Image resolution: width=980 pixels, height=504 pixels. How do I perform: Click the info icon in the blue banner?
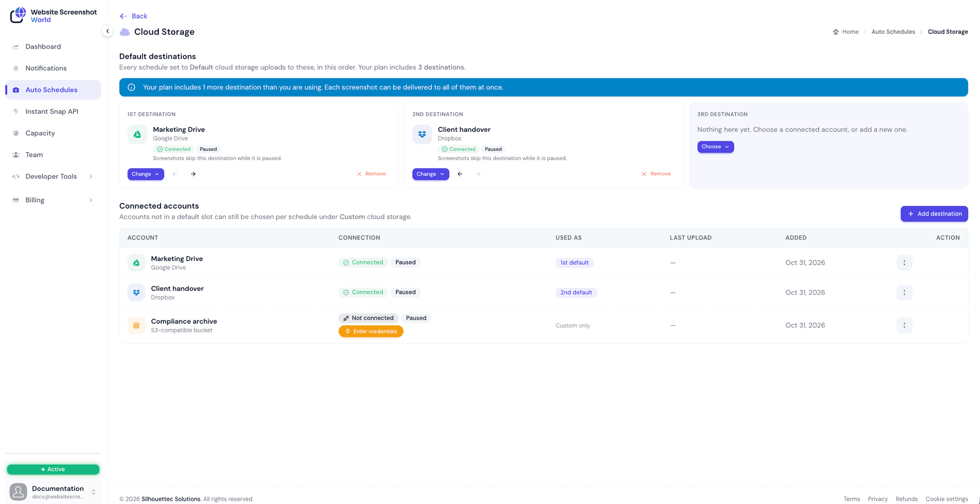click(x=131, y=87)
